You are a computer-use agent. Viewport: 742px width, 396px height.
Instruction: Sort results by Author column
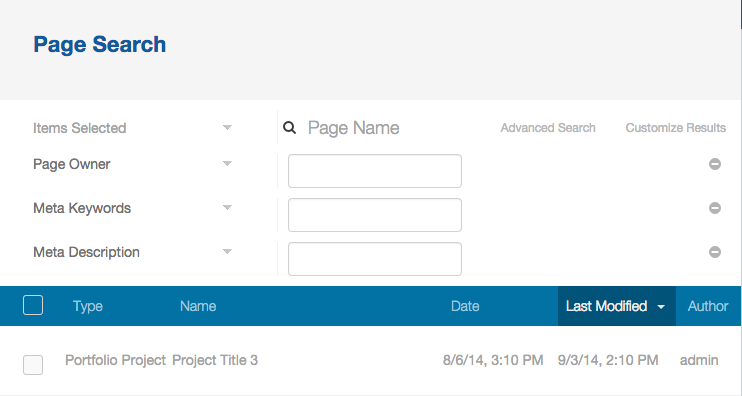(x=708, y=306)
